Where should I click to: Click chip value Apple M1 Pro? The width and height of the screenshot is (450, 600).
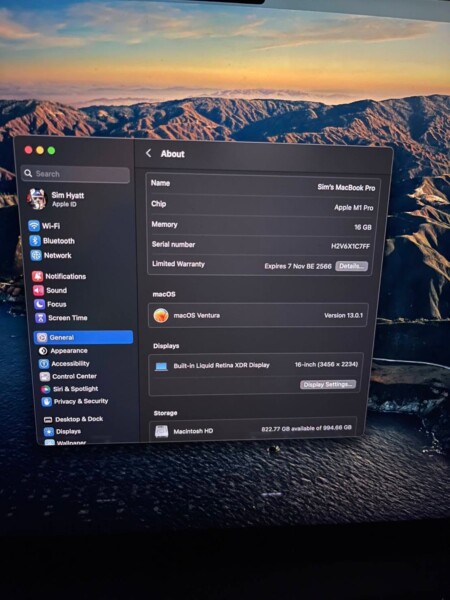coord(354,207)
